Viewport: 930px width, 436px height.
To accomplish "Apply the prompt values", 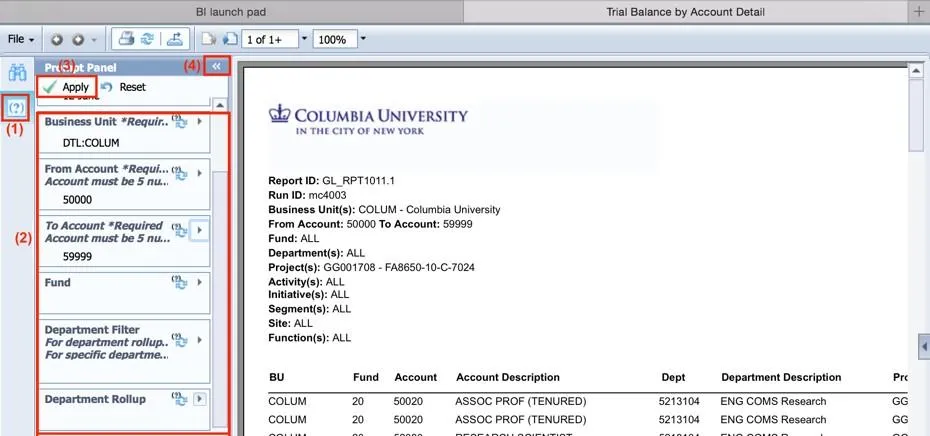I will pos(66,87).
